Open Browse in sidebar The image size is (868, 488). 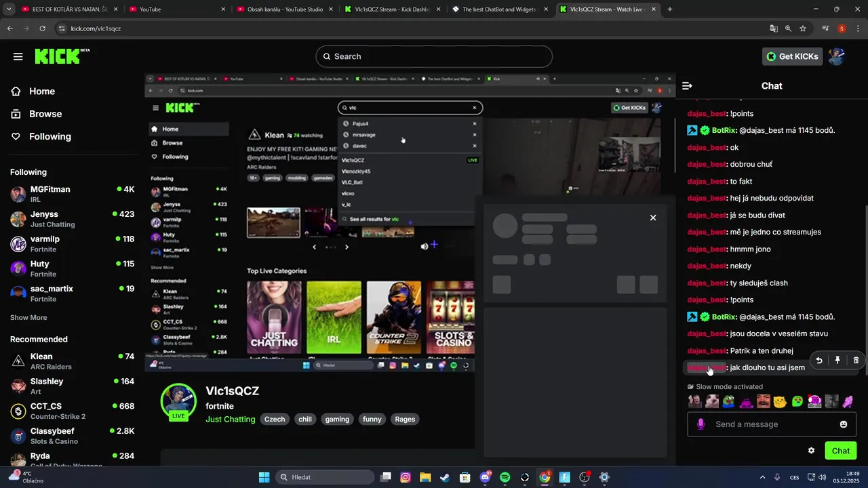45,114
